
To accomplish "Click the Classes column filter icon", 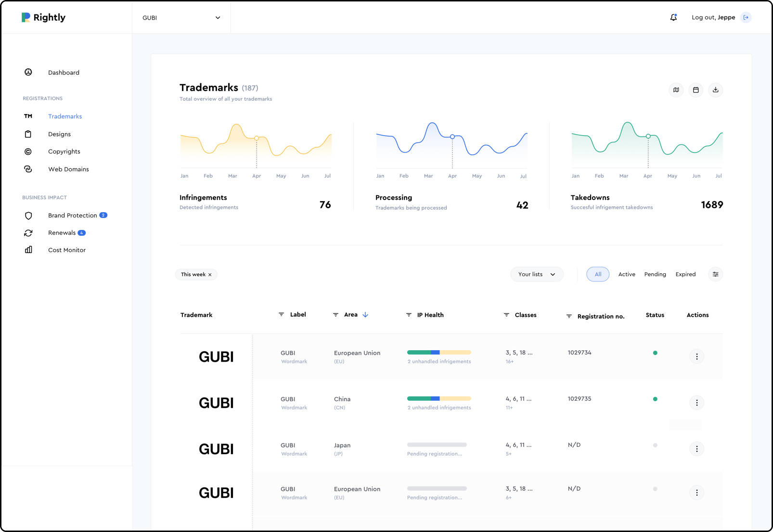I will tap(507, 315).
